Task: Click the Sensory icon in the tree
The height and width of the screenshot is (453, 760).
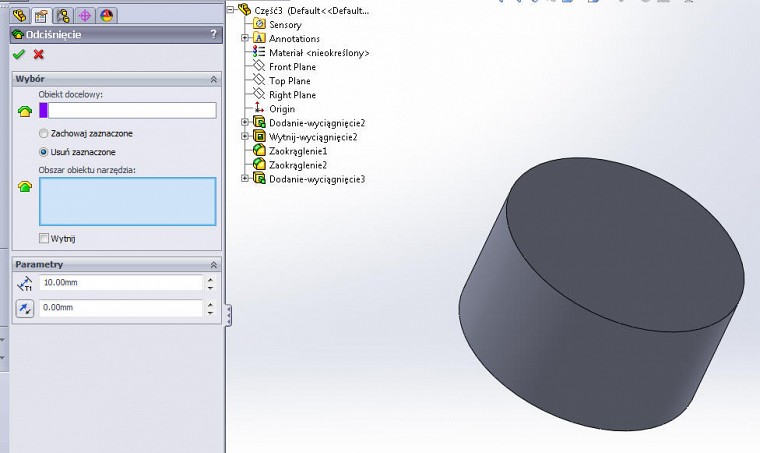Action: click(x=259, y=23)
